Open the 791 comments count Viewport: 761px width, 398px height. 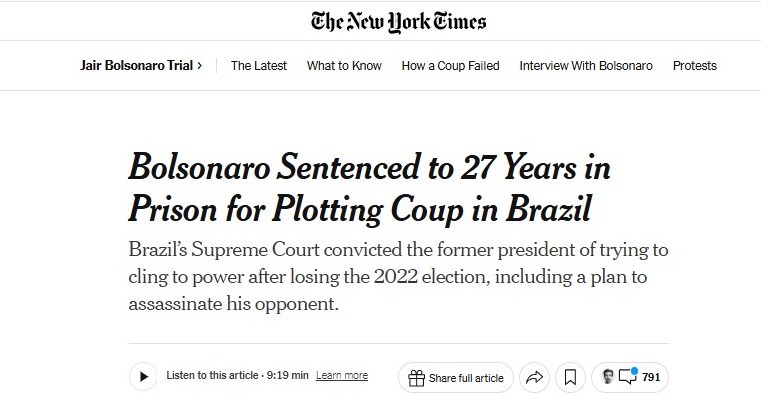point(651,377)
